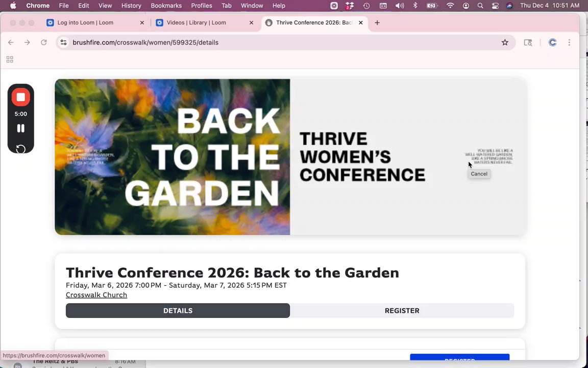Reload the current page

click(44, 42)
